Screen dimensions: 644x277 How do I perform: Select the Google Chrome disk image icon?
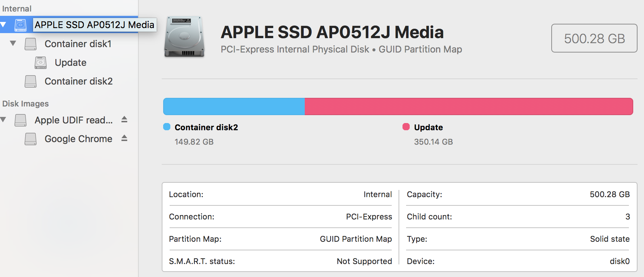[x=31, y=138]
